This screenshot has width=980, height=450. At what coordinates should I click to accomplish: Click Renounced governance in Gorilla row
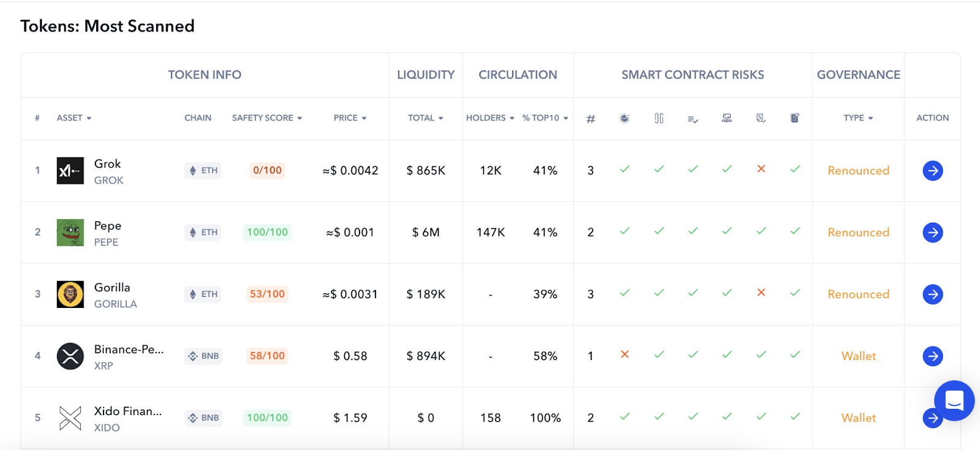(858, 294)
